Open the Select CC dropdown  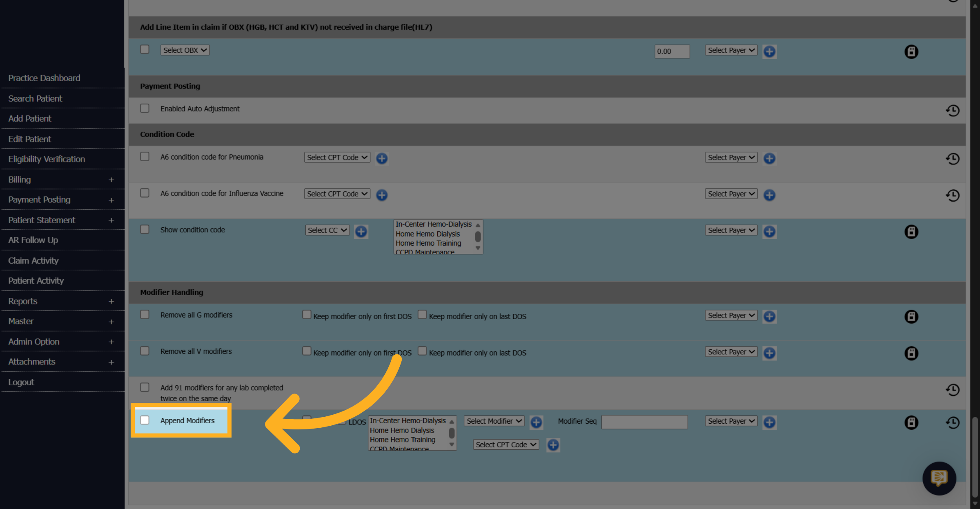click(x=327, y=230)
